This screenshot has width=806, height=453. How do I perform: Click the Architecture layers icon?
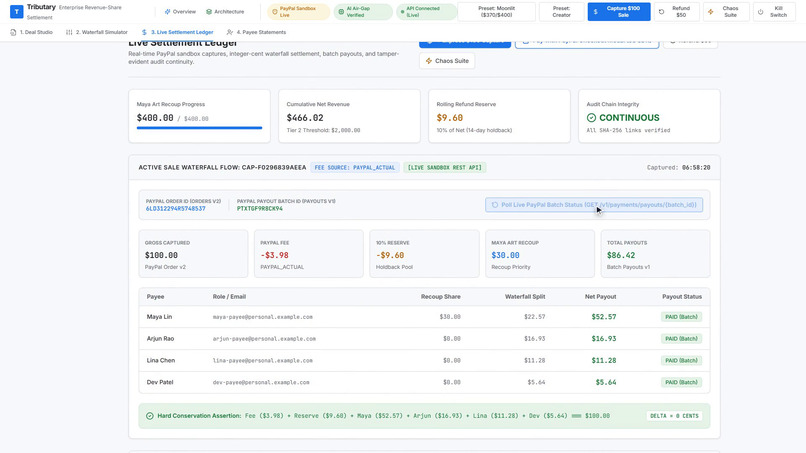pyautogui.click(x=209, y=11)
